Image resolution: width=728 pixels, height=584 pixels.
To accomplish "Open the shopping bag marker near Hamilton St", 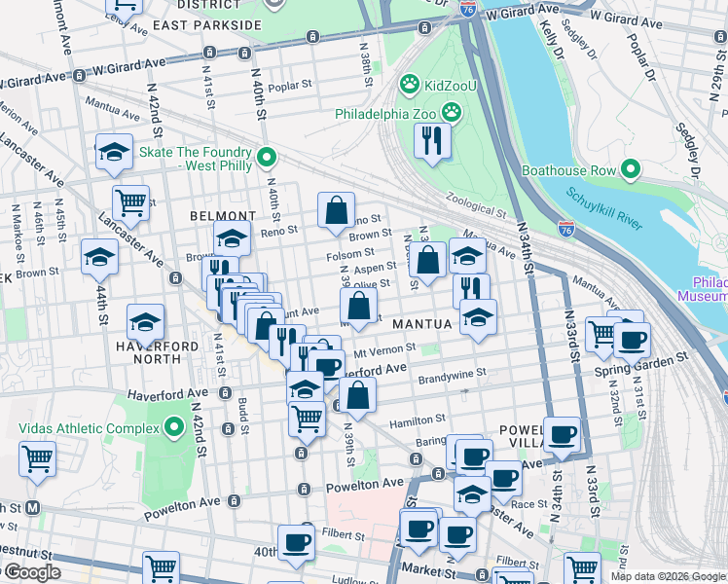I will [x=357, y=395].
